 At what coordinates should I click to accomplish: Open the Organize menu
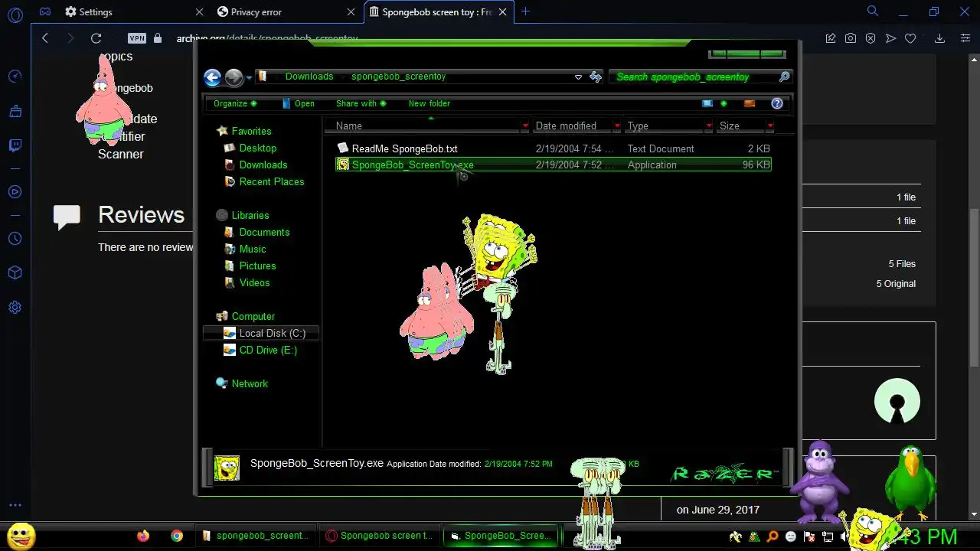click(235, 103)
